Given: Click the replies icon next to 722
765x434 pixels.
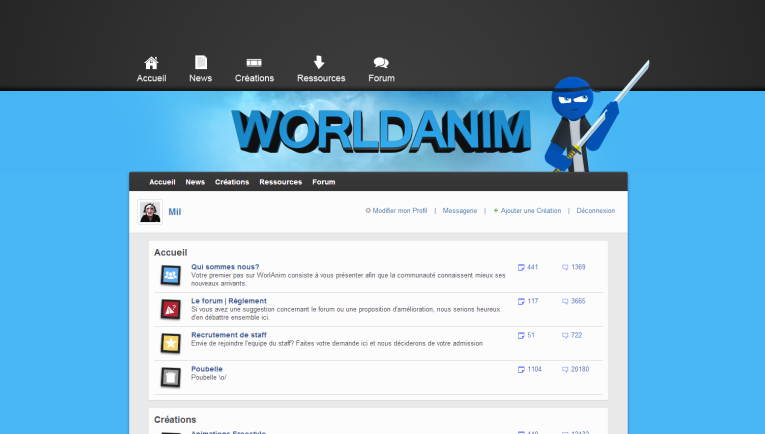Looking at the screenshot, I should [565, 335].
